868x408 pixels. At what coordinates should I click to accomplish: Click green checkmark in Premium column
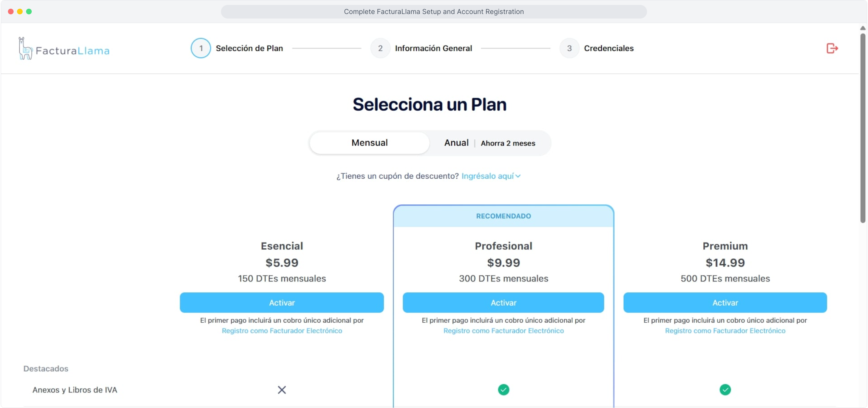pyautogui.click(x=725, y=389)
